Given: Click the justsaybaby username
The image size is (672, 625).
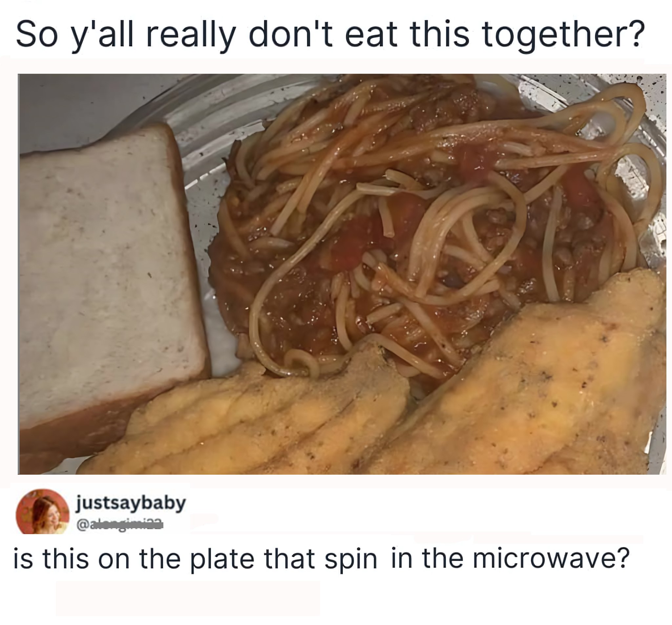Looking at the screenshot, I should (132, 503).
